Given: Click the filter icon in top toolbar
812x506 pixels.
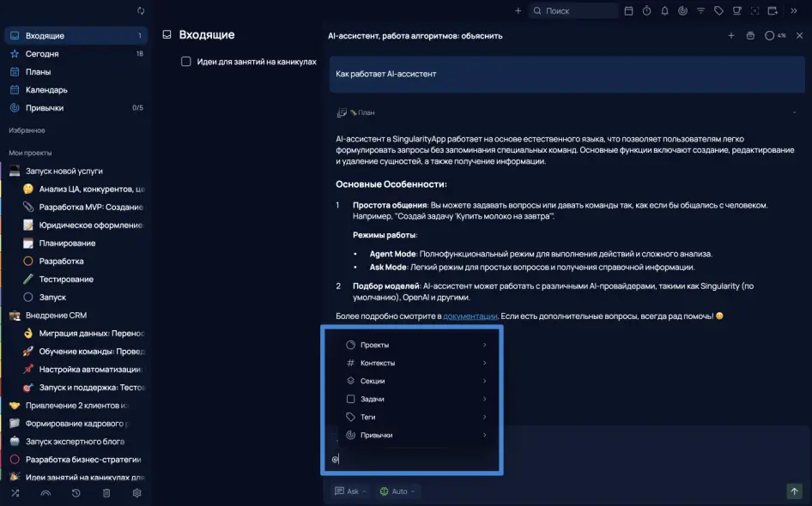Looking at the screenshot, I should pyautogui.click(x=700, y=11).
